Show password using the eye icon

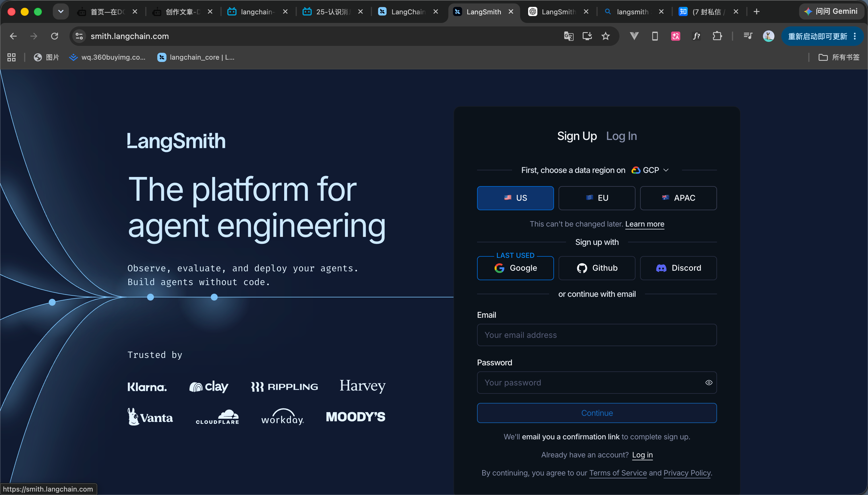[x=709, y=383]
